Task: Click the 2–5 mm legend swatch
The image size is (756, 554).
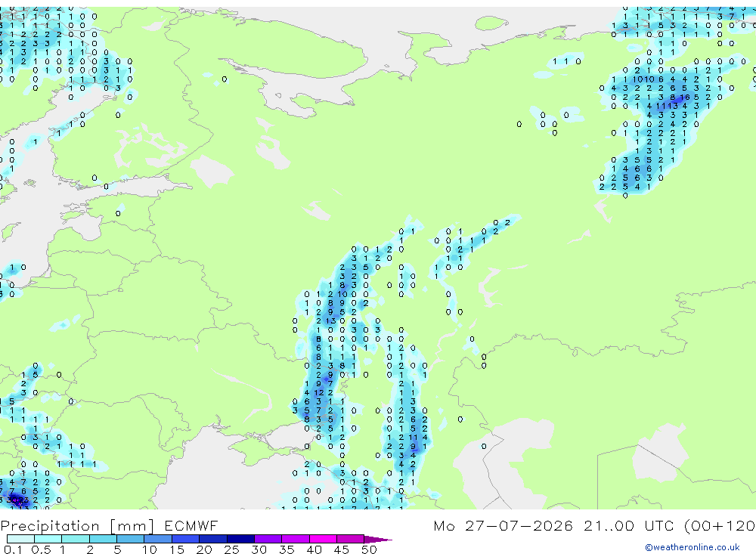Action: coord(103,539)
